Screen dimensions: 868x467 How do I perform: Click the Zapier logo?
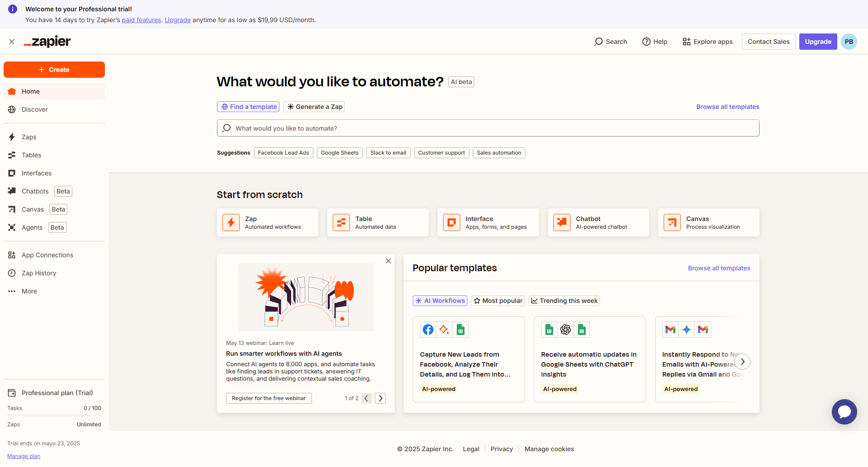(47, 42)
